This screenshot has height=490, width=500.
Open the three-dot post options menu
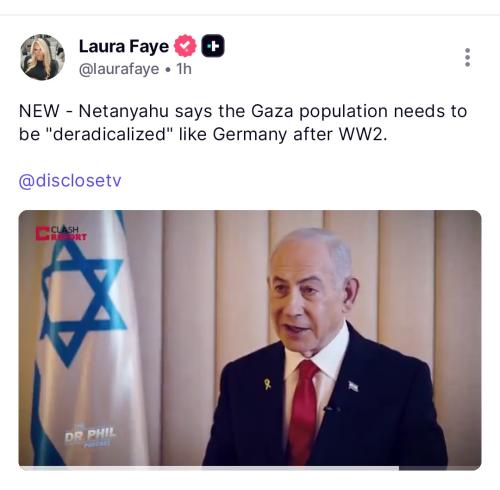[467, 57]
